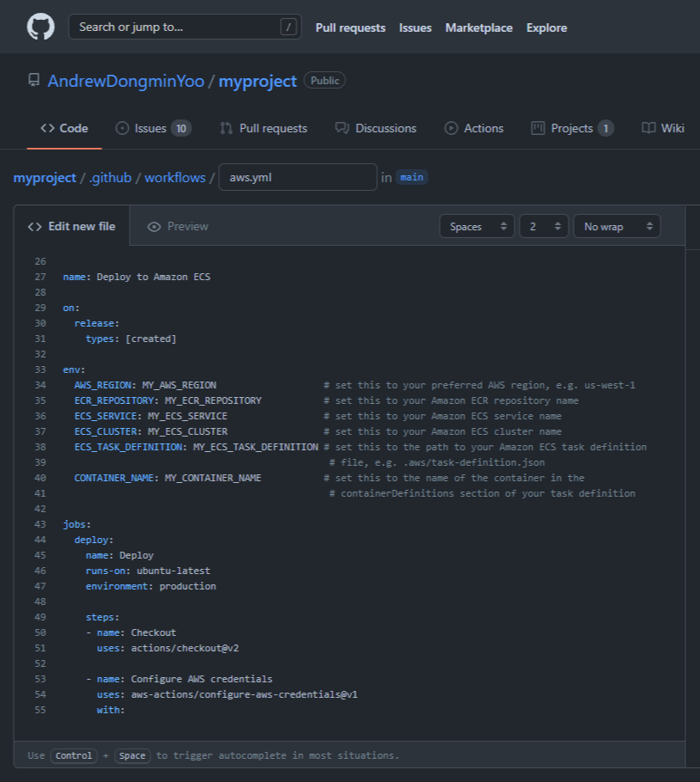Screen dimensions: 700x782
Task: Click the main branch label
Action: 411,177
